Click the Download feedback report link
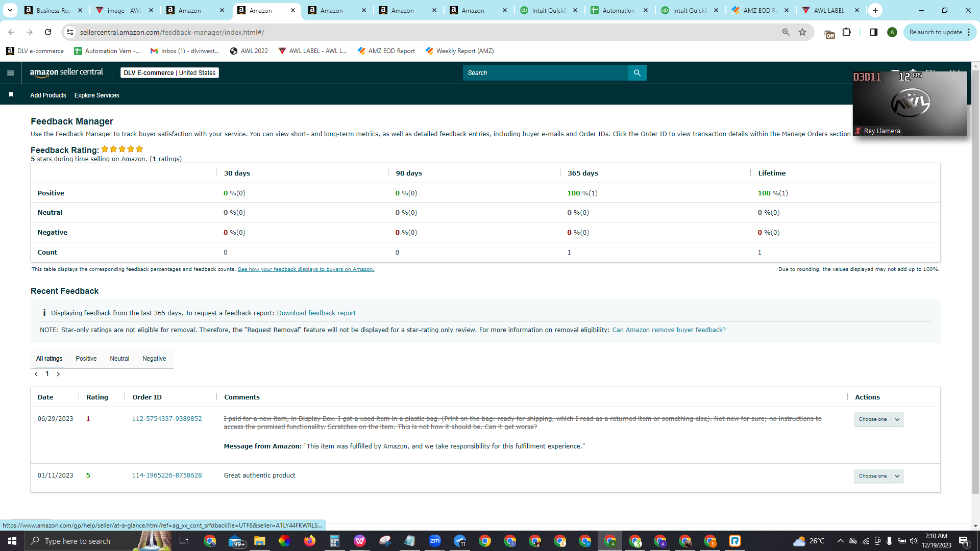This screenshot has height=551, width=980. point(316,313)
